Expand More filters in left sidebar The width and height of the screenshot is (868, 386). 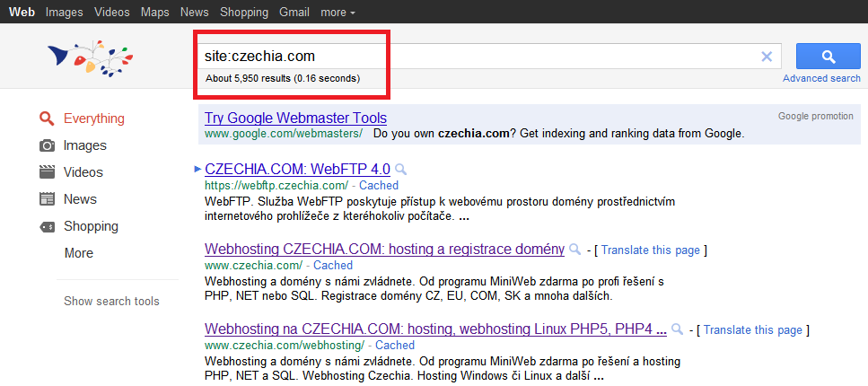79,253
